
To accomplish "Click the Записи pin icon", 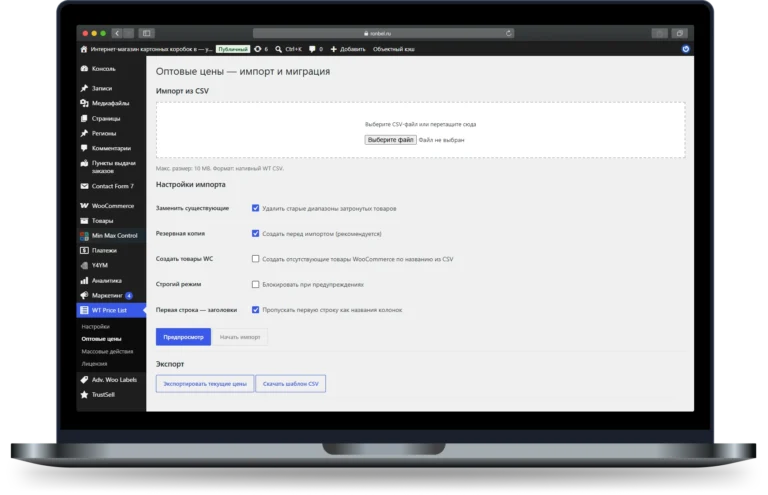I will pos(84,88).
